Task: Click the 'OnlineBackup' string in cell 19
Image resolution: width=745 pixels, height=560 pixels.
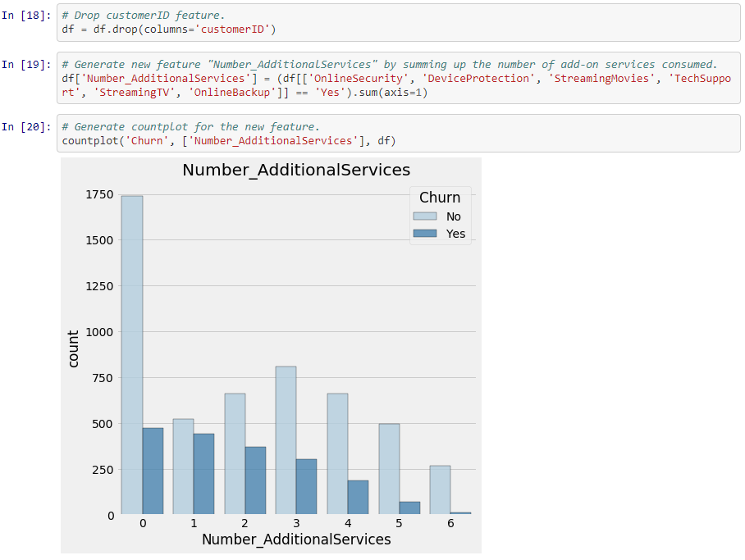Action: click(x=232, y=93)
